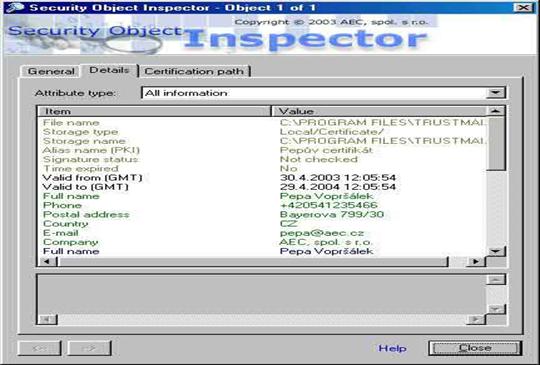Viewport: 540px width, 365px height.
Task: Click the attribute list scroll down arrow
Action: point(495,251)
